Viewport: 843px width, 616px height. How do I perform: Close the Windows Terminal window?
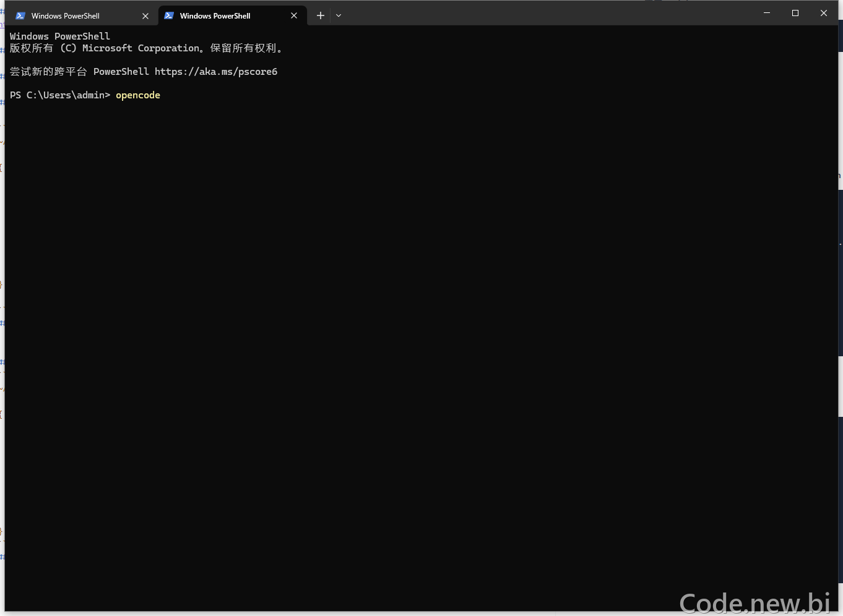pos(824,13)
